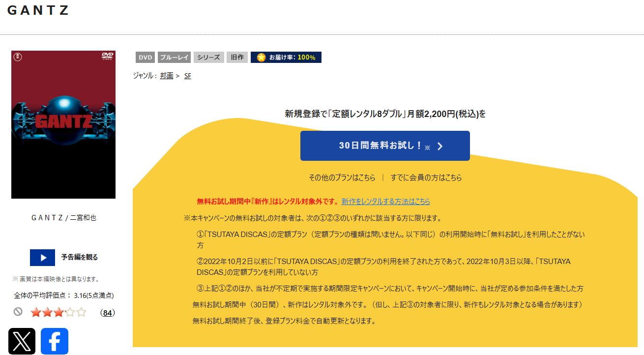The width and height of the screenshot is (644, 355).
Task: Open the SF genre link
Action: pos(188,76)
